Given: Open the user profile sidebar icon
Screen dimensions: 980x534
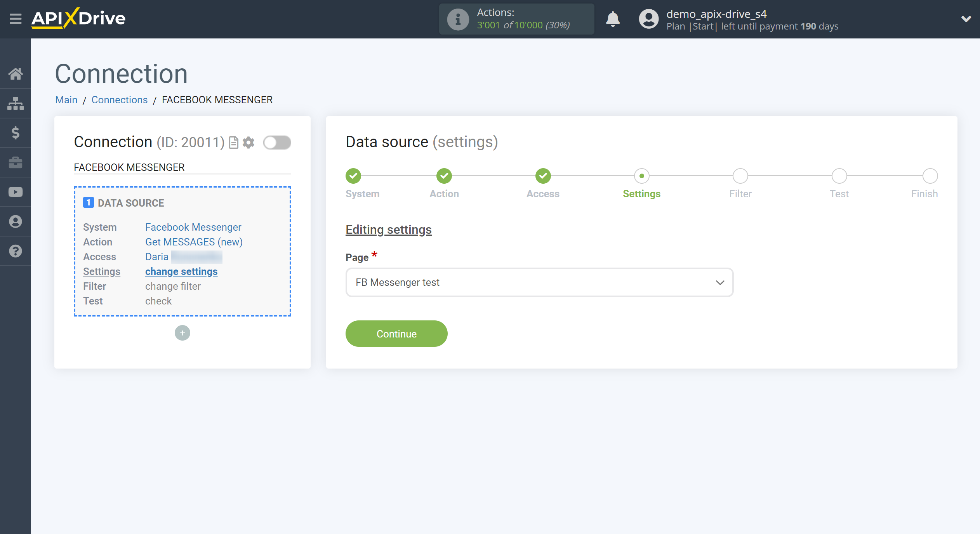Looking at the screenshot, I should (16, 221).
